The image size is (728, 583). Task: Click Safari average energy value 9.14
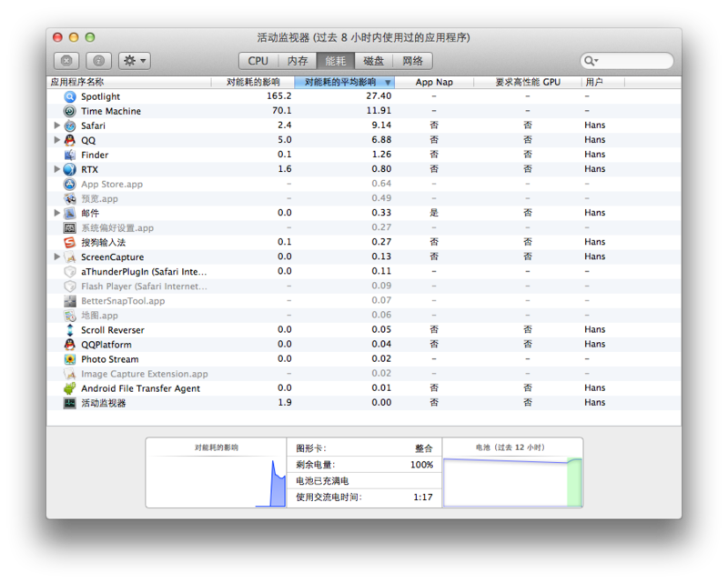coord(381,125)
